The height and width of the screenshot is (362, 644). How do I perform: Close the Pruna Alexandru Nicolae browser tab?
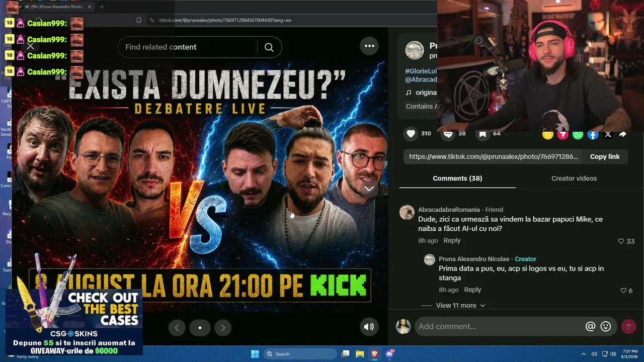[x=89, y=7]
